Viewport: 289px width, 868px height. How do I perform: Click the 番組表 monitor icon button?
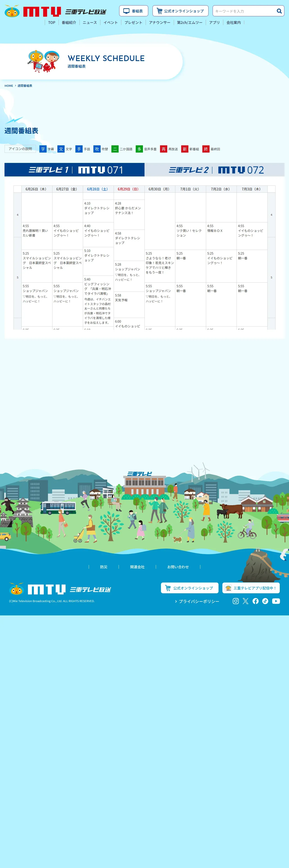[133, 11]
